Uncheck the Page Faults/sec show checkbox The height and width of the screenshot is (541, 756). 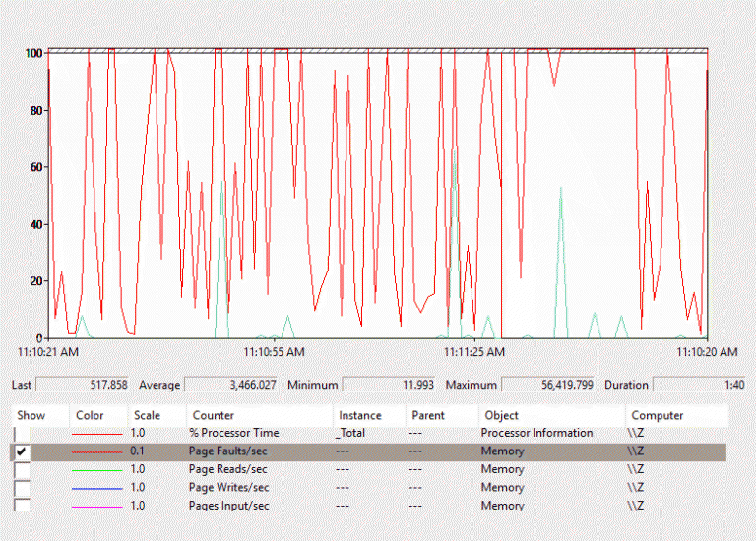22,451
